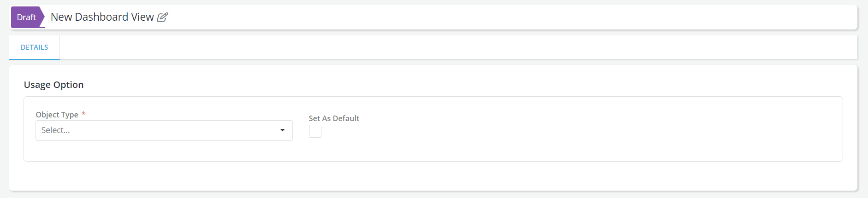
Task: Click the blank header bar right of title
Action: pyautogui.click(x=507, y=17)
